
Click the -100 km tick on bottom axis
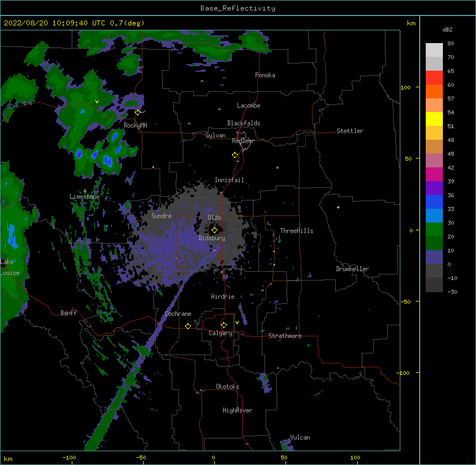[69, 457]
